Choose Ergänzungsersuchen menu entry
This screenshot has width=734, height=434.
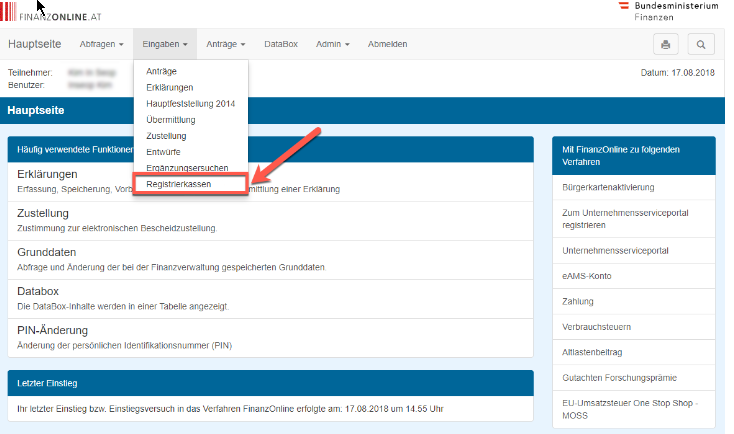click(x=187, y=168)
